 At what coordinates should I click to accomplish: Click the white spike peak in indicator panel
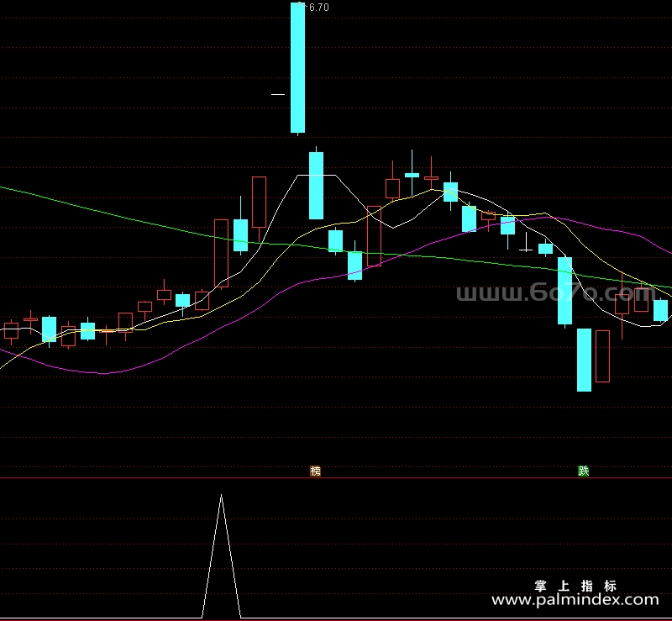[x=221, y=496]
